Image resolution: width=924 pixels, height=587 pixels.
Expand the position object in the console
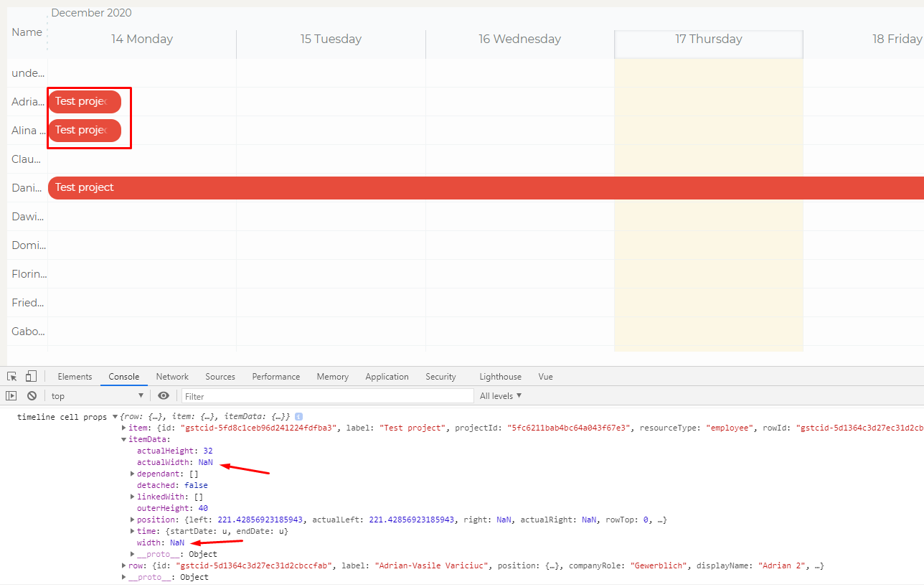[x=132, y=519]
